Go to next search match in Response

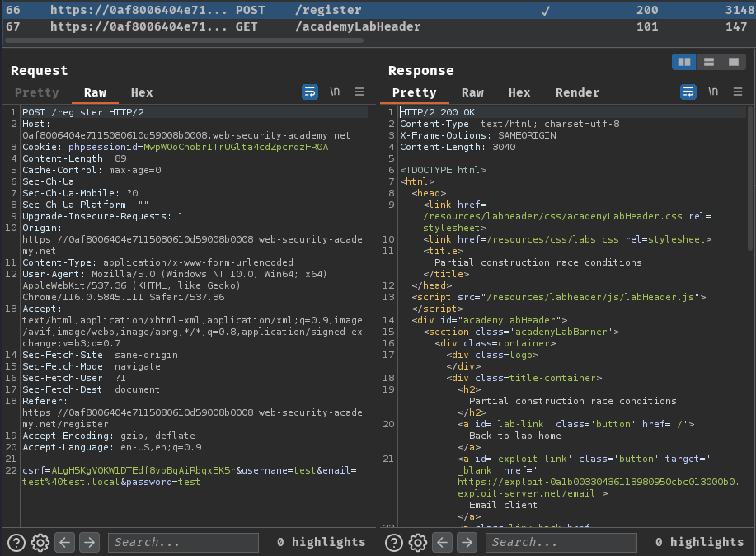coord(467,543)
